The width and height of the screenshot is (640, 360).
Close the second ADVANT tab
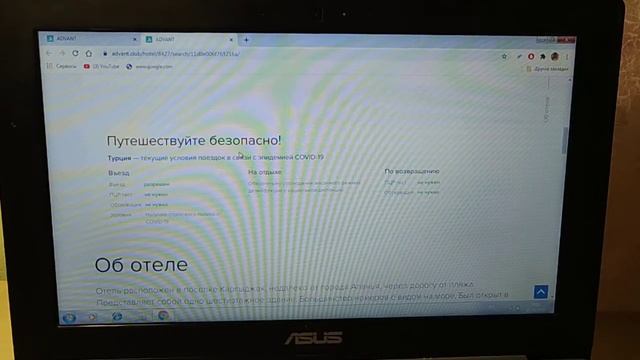pyautogui.click(x=231, y=40)
